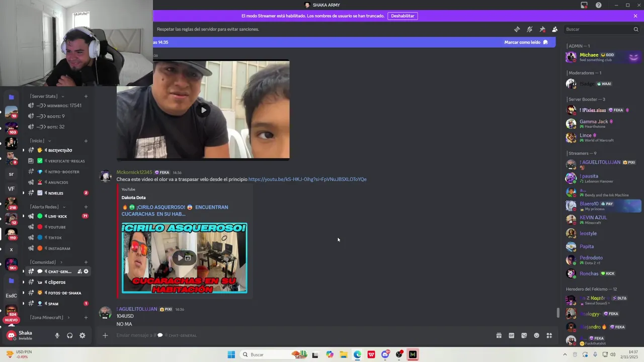Click CIRILO ASQUEROSO YouTube embed title
This screenshot has width=644, height=362.
(x=175, y=210)
